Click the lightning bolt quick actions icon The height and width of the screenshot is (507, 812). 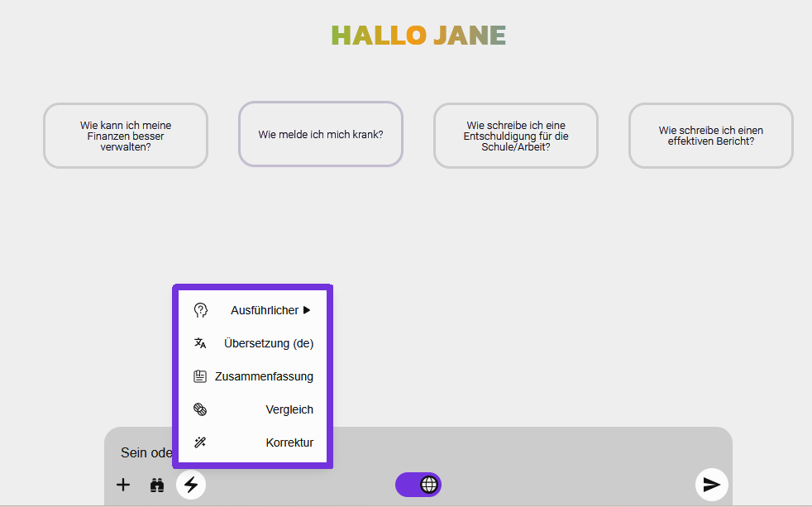pyautogui.click(x=191, y=485)
